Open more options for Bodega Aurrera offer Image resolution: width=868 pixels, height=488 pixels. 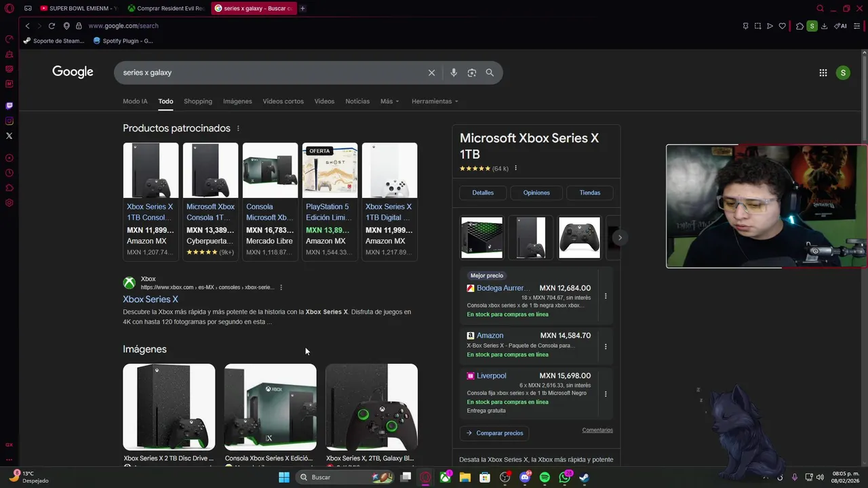[x=606, y=296]
